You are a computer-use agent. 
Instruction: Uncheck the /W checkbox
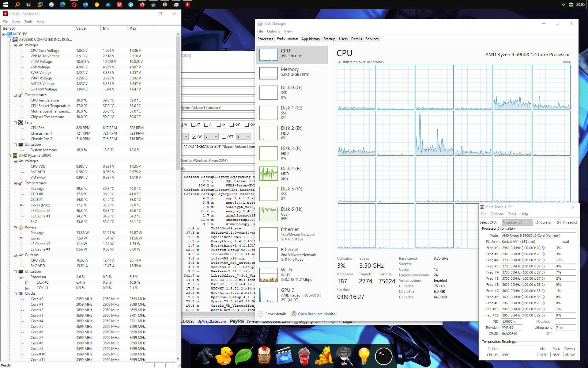(x=194, y=136)
